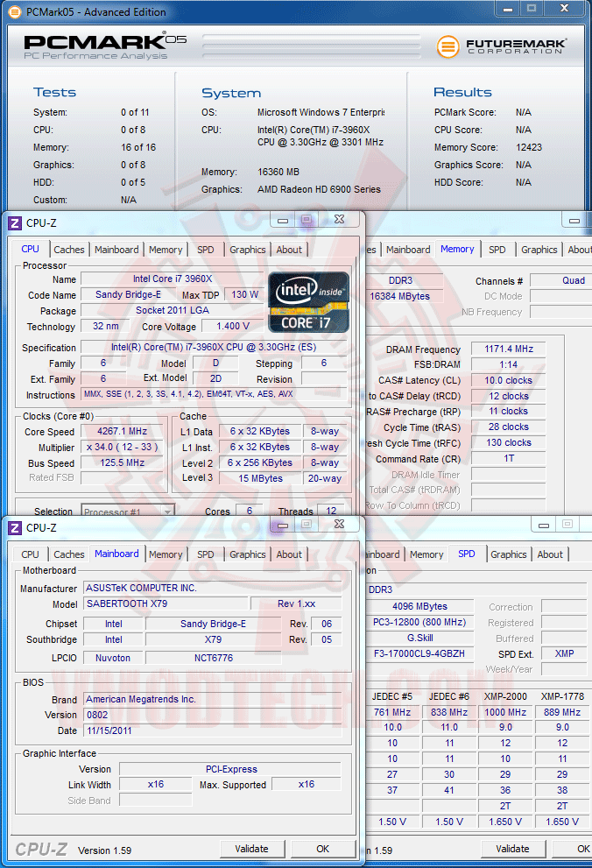Click the BIOS date 11/15/2011 field
Screen dimensions: 592x868
pos(213,730)
